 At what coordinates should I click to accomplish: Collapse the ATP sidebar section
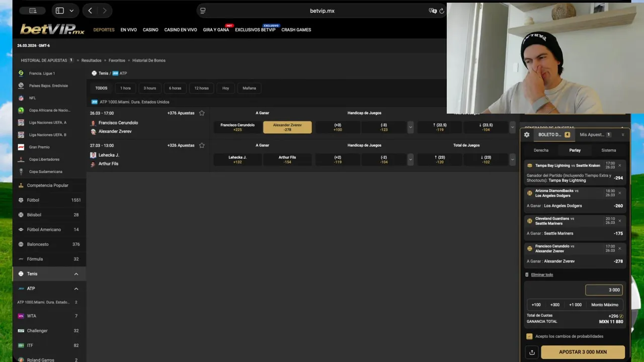point(76,289)
